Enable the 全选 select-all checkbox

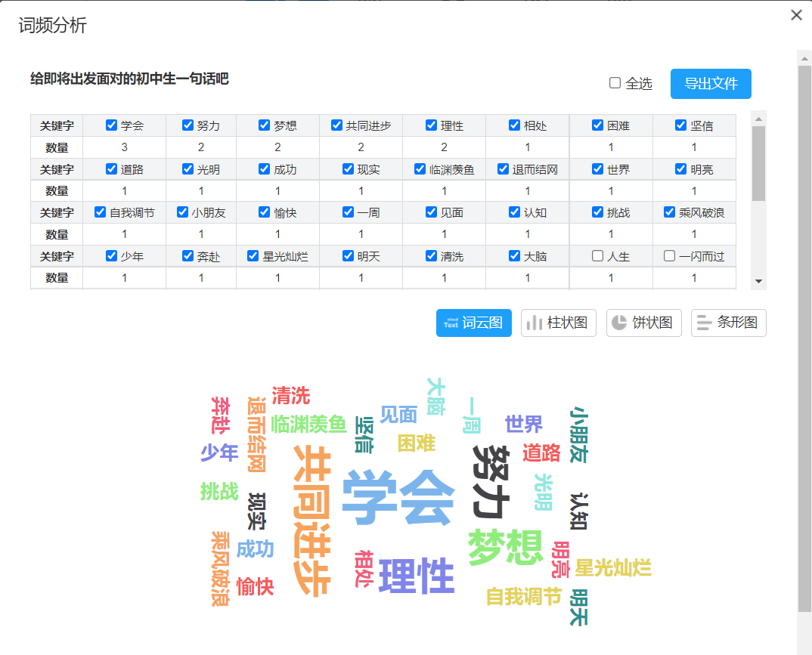(x=615, y=83)
